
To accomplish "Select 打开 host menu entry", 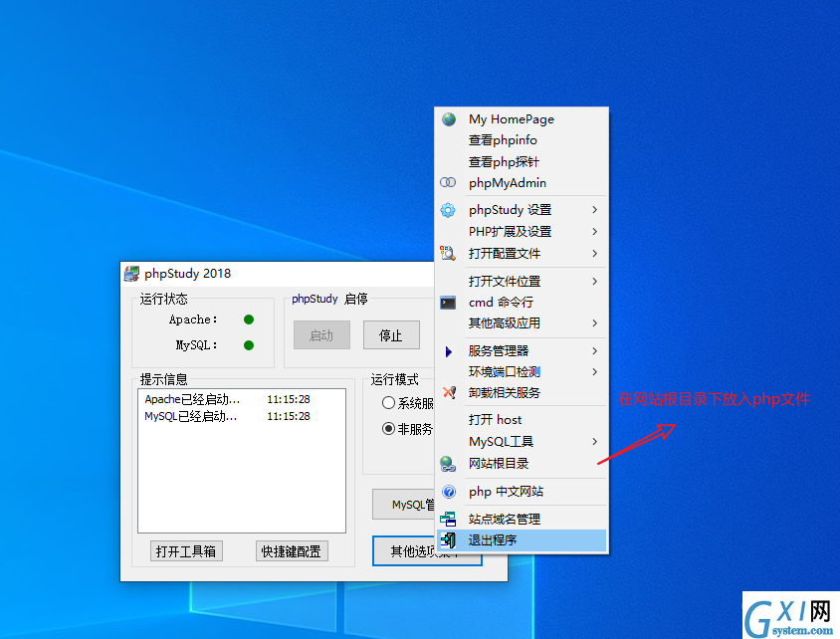I will click(x=522, y=419).
